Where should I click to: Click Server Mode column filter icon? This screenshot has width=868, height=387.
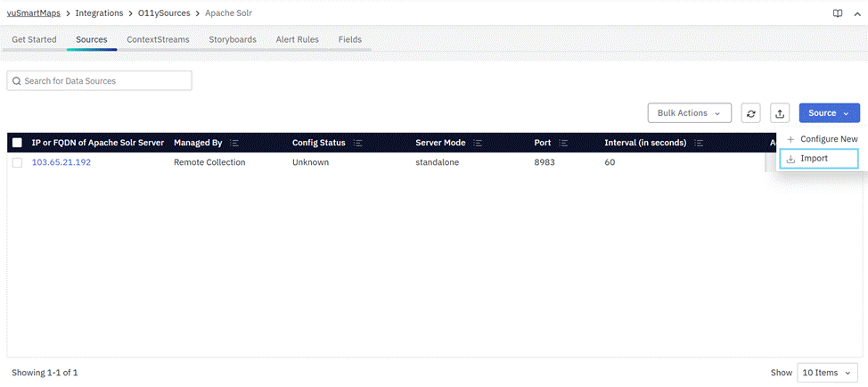click(x=478, y=143)
